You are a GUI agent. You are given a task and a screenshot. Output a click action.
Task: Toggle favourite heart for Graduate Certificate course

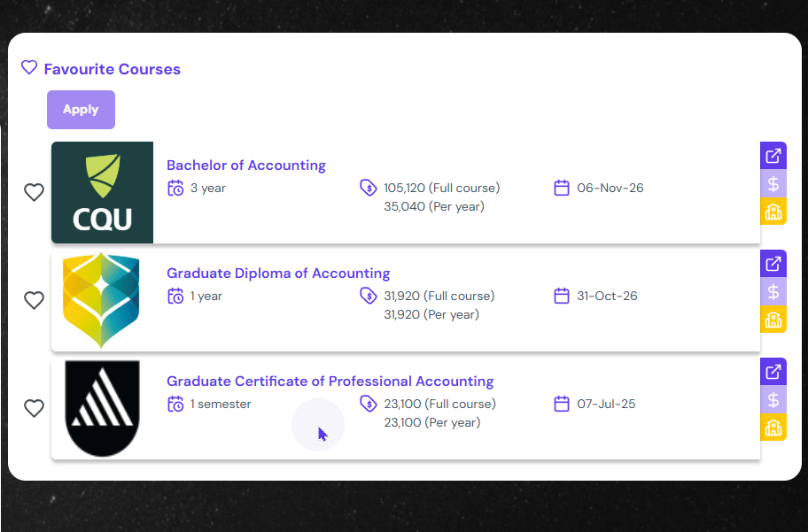[34, 408]
